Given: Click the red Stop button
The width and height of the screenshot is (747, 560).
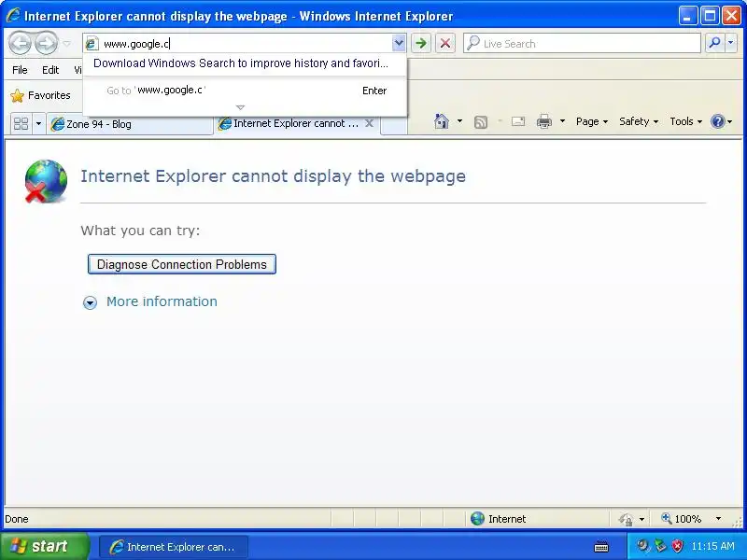Looking at the screenshot, I should click(x=445, y=44).
